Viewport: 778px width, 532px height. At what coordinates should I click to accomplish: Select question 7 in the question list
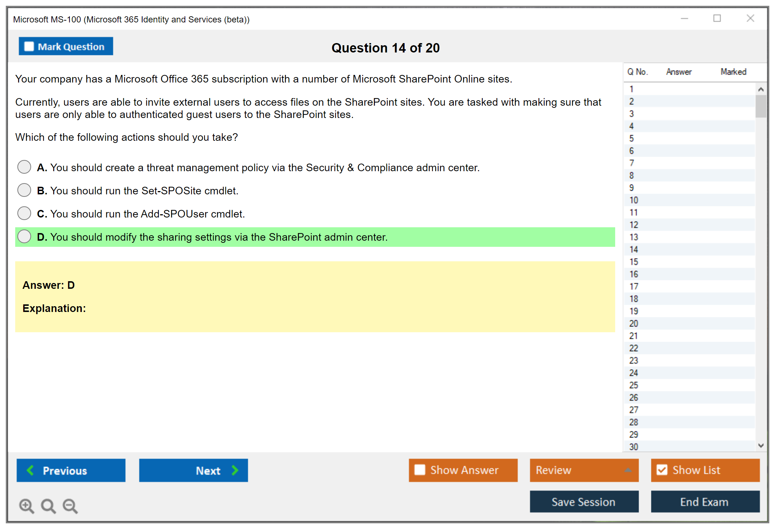(x=631, y=163)
